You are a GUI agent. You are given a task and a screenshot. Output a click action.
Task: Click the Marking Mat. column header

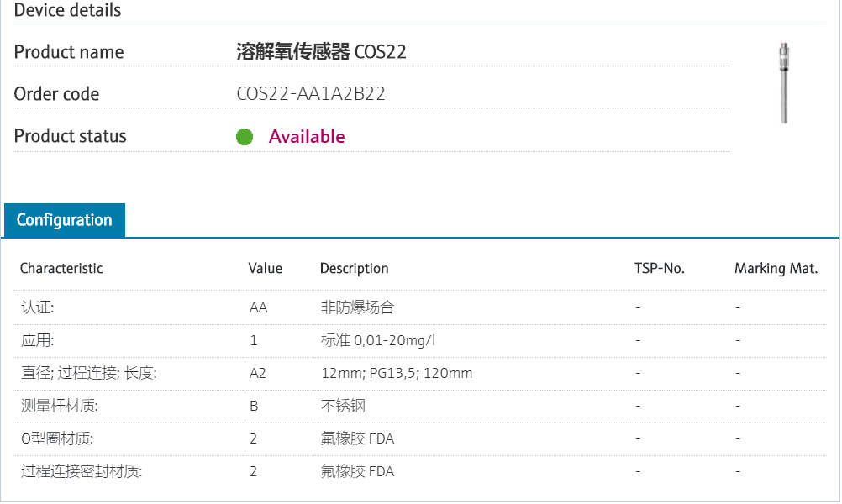(776, 269)
